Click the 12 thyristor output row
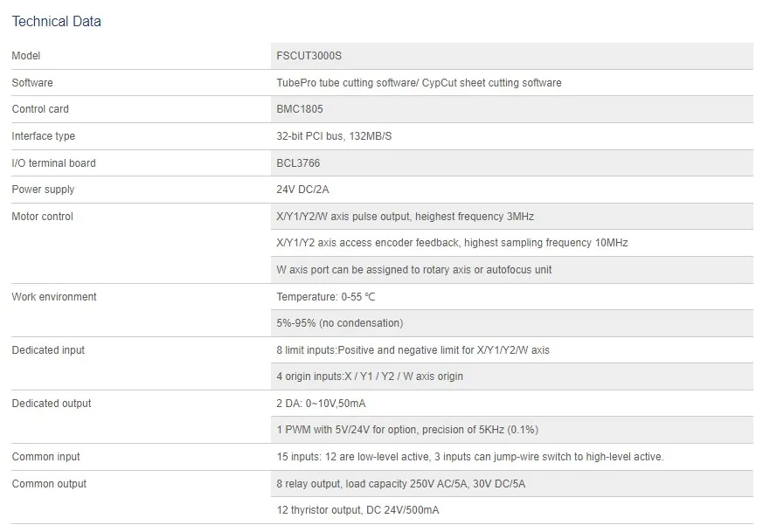Screen dimensions: 770x532 (x=357, y=510)
